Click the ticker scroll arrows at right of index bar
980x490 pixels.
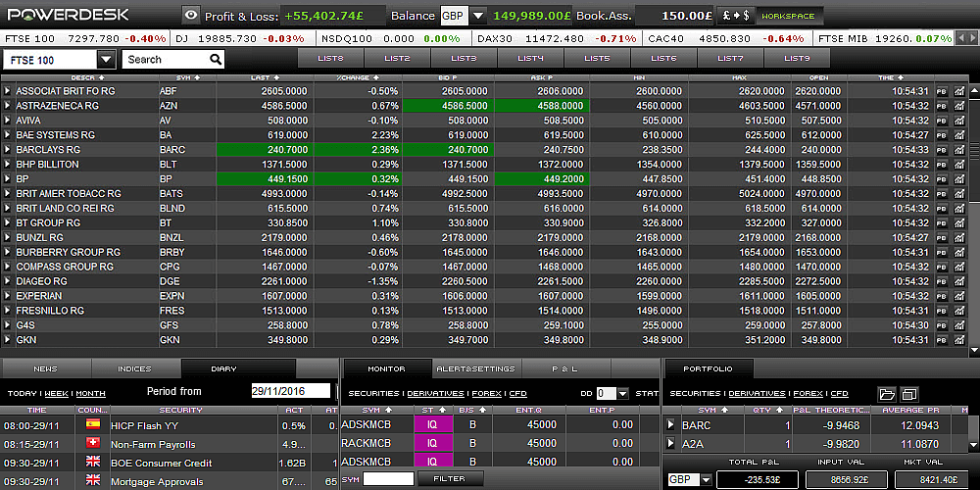967,39
